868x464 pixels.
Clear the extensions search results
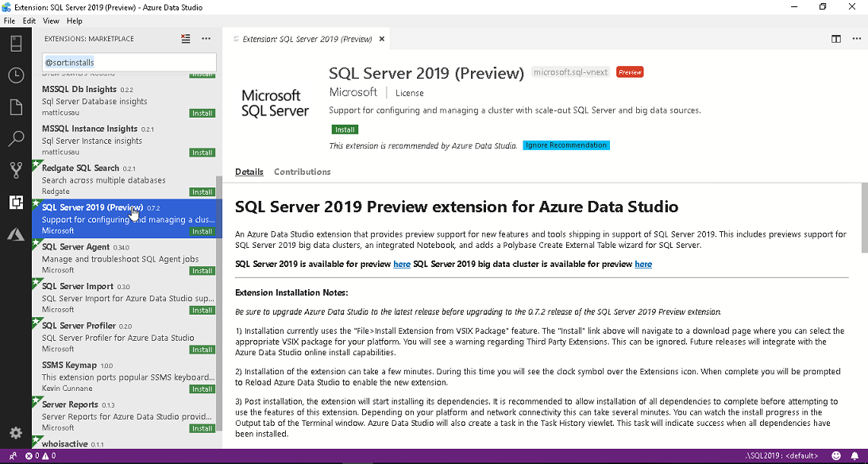tap(185, 38)
